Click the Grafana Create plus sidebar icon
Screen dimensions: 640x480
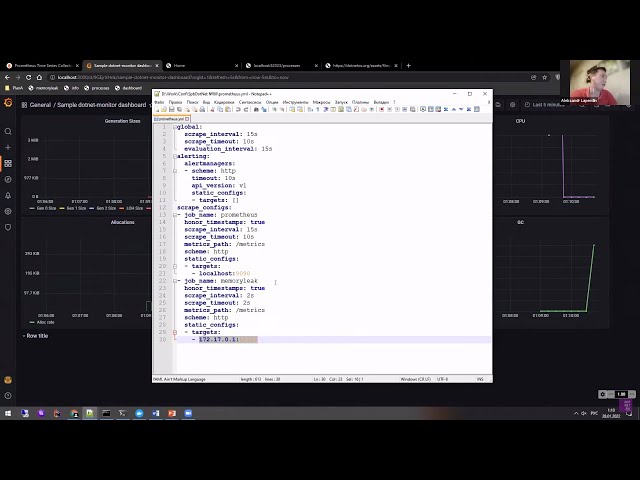point(8,147)
